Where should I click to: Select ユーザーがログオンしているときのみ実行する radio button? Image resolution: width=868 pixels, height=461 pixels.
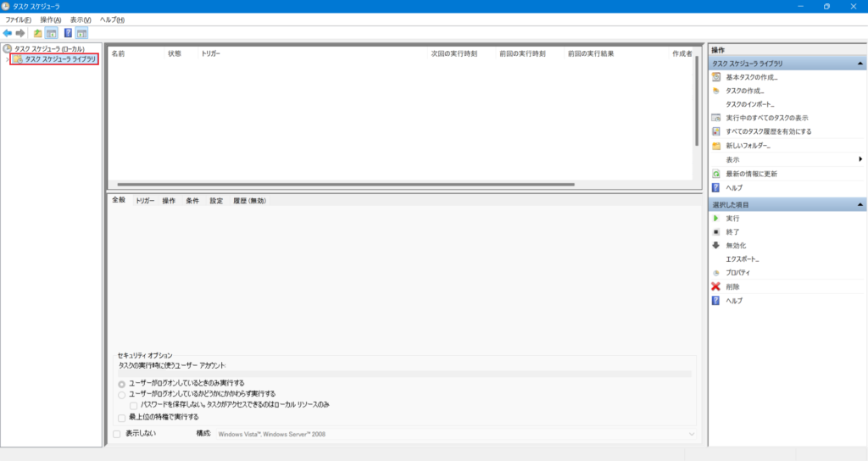click(122, 383)
